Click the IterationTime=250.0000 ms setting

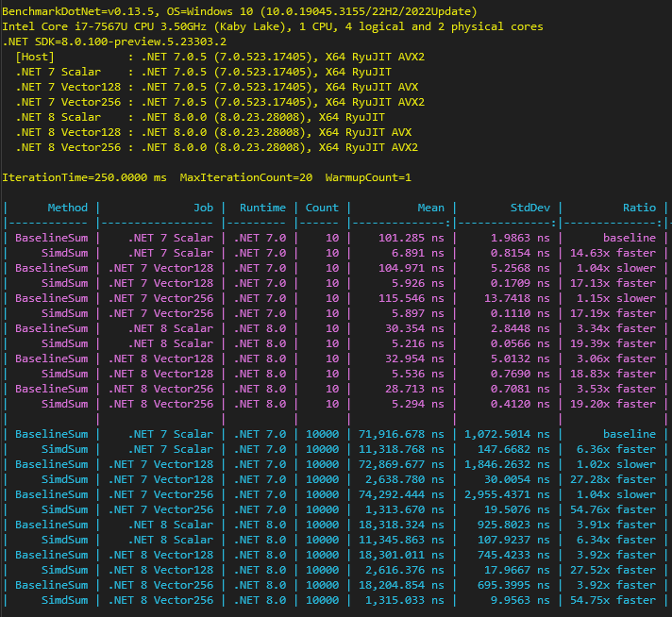[84, 177]
